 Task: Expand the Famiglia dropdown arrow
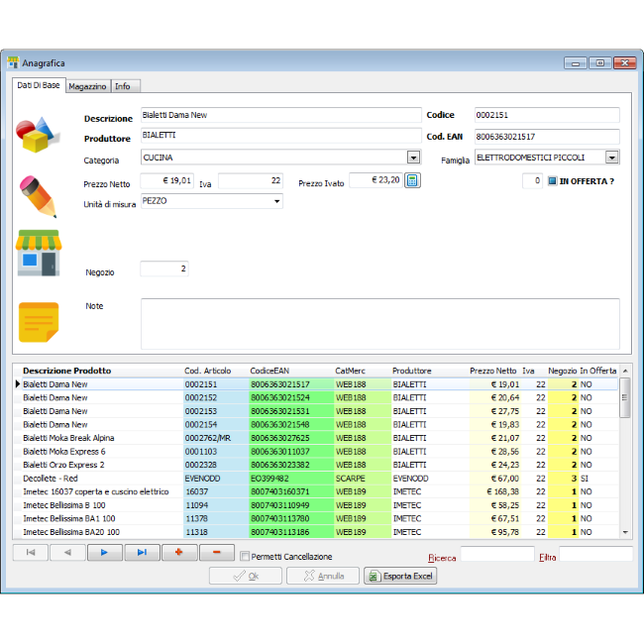pos(612,157)
